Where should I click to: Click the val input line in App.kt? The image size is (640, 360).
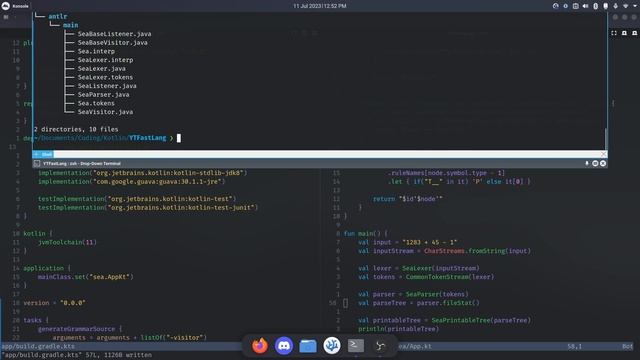tap(407, 242)
